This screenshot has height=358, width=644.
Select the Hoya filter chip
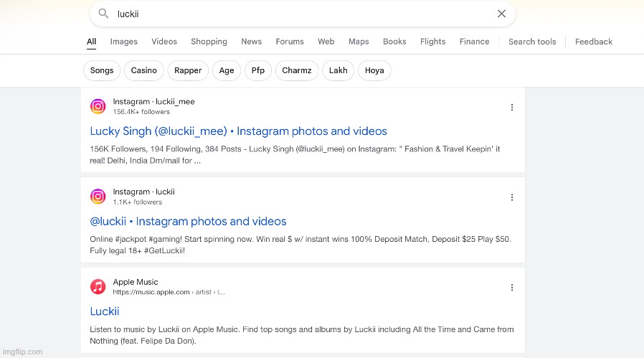(x=374, y=70)
